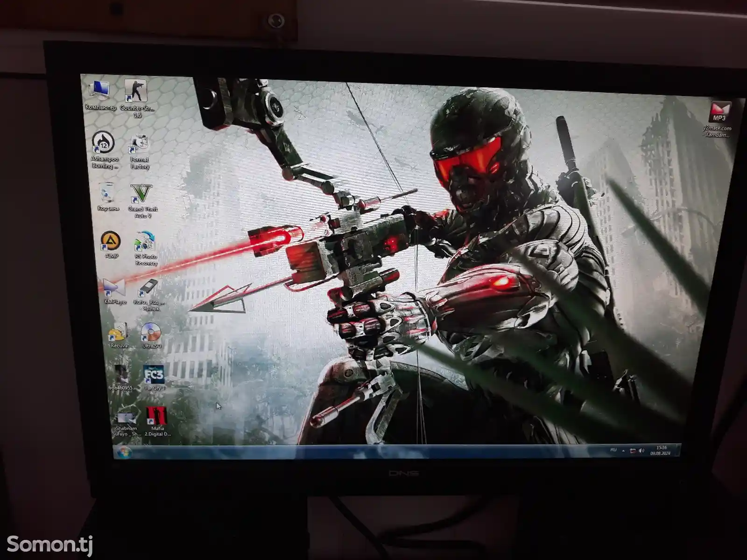Open the y2mate.com MP3 file
This screenshot has height=560, width=747.
tap(718, 119)
